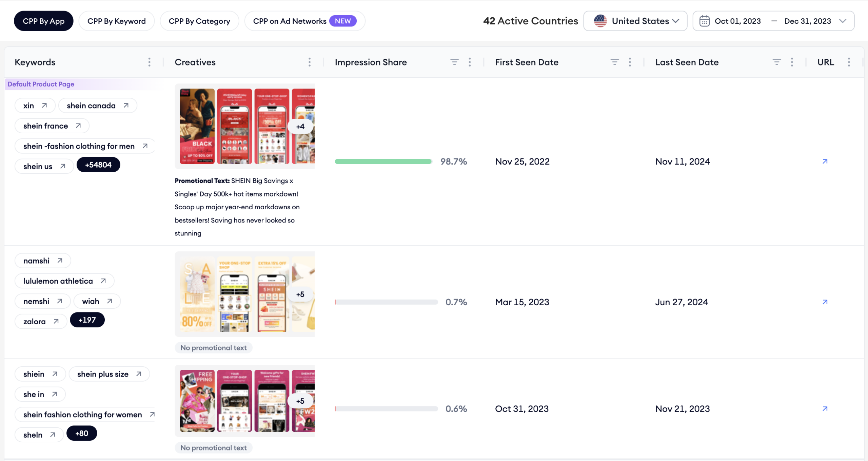Expand the +197 more keywords badge
The image size is (868, 461).
point(87,320)
